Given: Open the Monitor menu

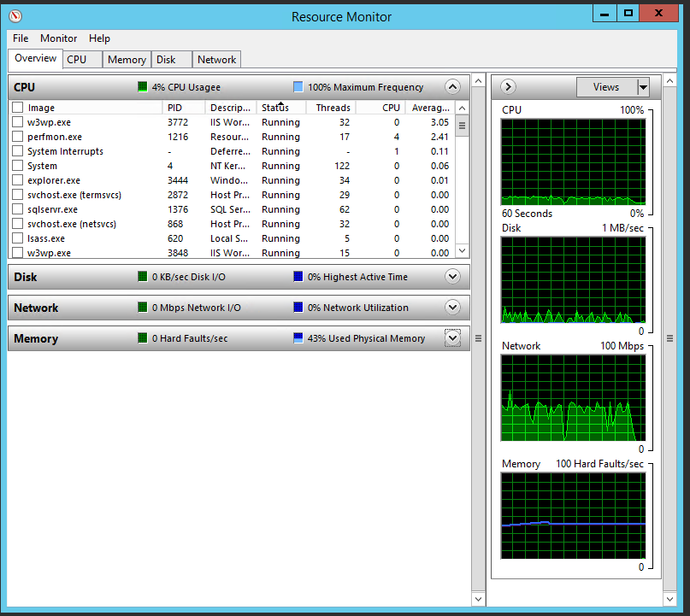Looking at the screenshot, I should [x=58, y=38].
